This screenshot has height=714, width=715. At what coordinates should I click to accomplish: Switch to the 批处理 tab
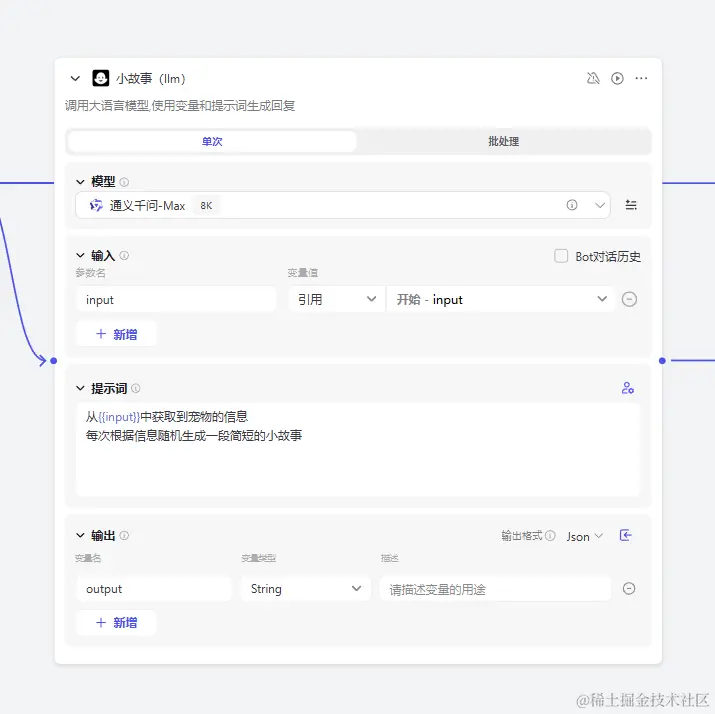(503, 141)
